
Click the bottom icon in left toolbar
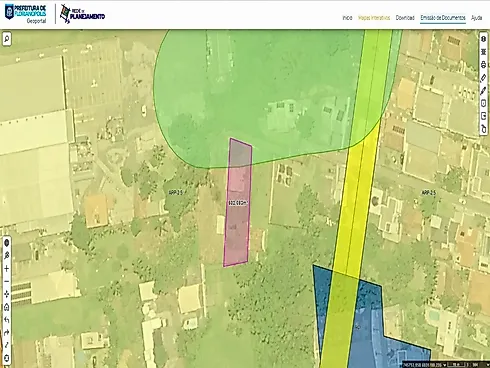[x=7, y=358]
